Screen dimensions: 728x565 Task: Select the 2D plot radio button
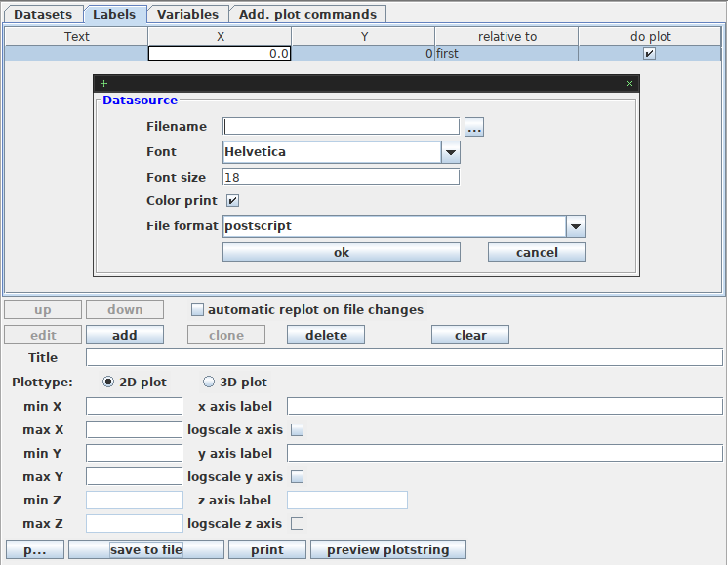coord(107,383)
